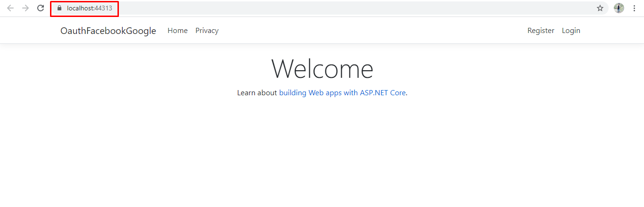Click the browser back arrow

tap(10, 8)
